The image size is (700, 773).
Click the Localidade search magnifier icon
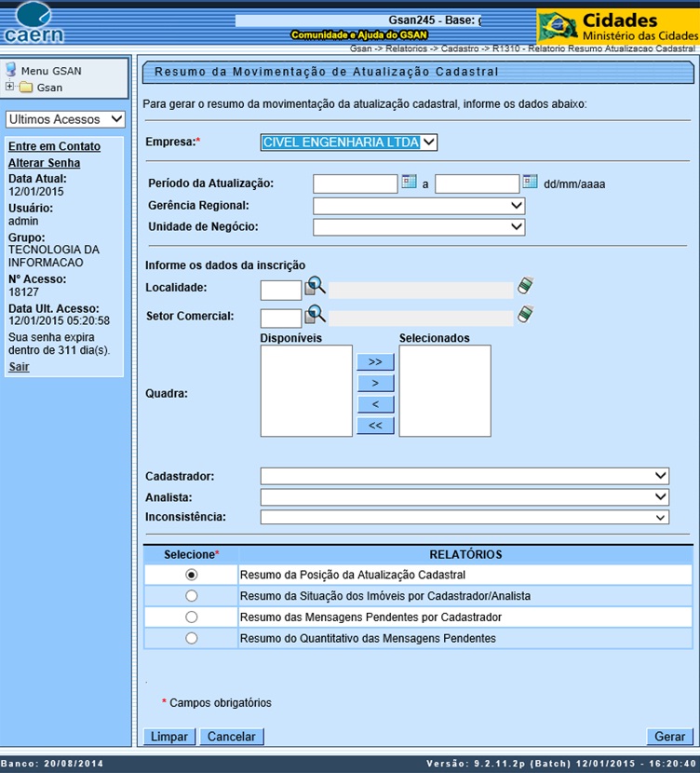(x=315, y=288)
